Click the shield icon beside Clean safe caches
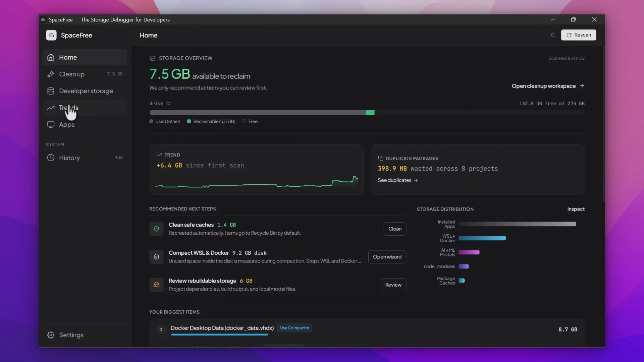Screen dimensions: 644x362 [156, 229]
